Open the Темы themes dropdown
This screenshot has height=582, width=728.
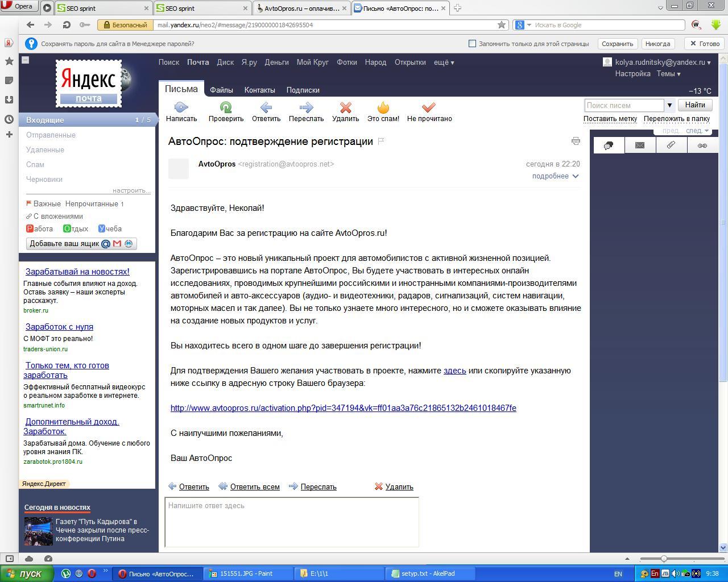(668, 74)
